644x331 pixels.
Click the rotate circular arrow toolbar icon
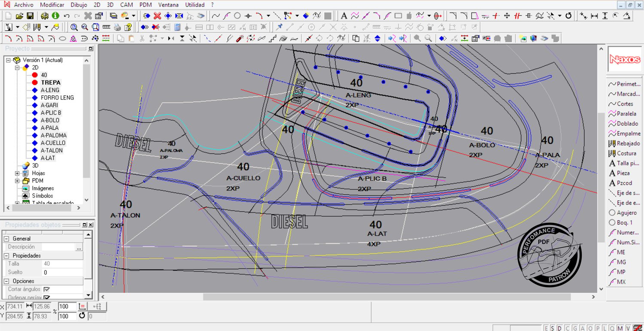[x=568, y=16]
